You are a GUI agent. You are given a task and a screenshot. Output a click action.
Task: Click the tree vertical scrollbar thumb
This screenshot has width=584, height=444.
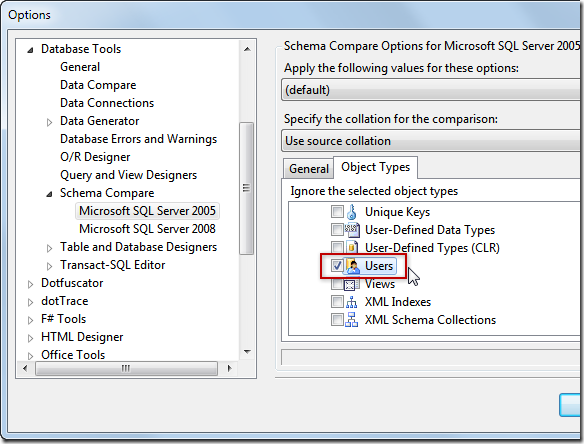click(x=247, y=188)
